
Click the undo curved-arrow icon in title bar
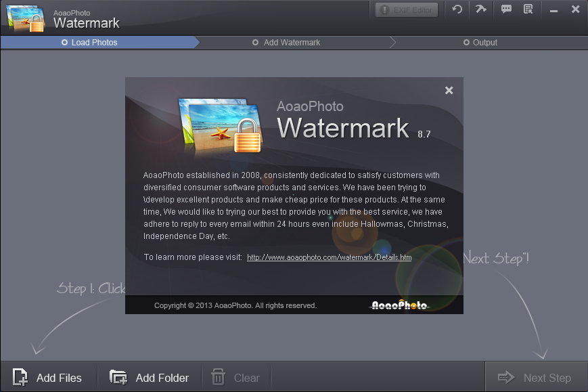(457, 9)
